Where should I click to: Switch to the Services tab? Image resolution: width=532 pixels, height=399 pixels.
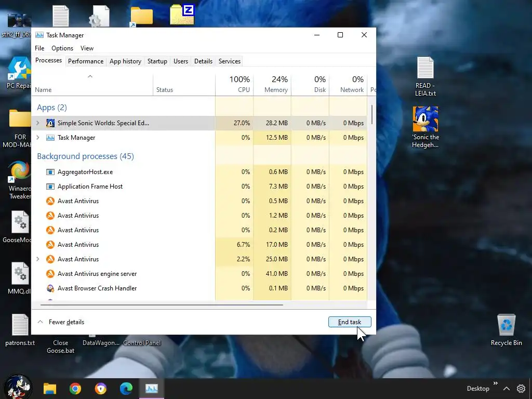click(229, 61)
